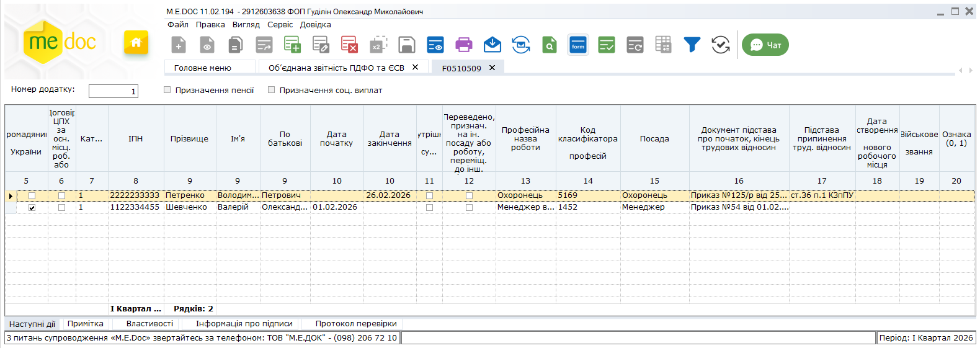Screen dimensions: 980x348
Task: Open the Чат button
Action: point(765,45)
